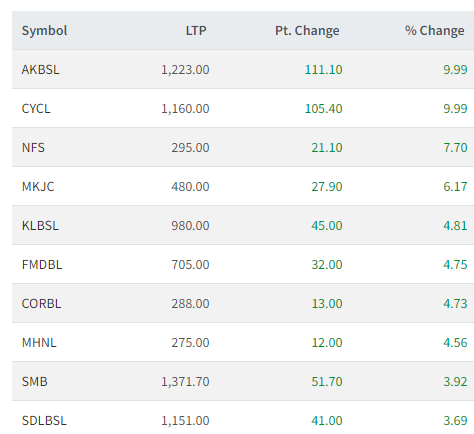Sort by the Symbol column header

coord(44,31)
